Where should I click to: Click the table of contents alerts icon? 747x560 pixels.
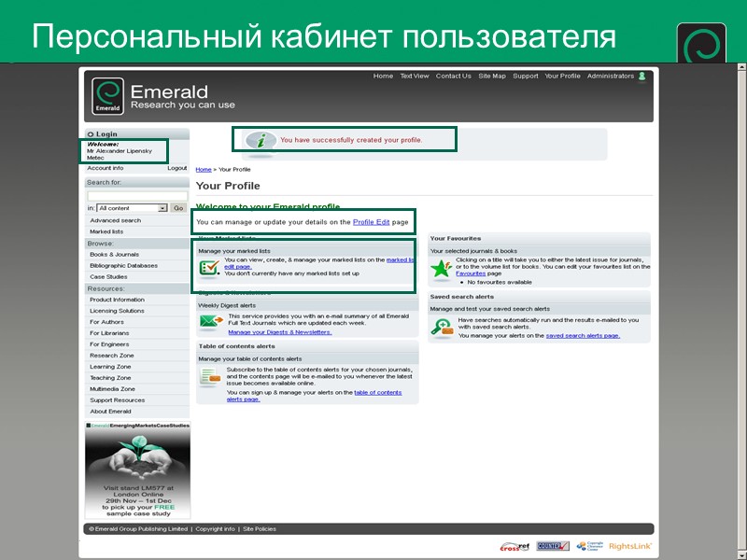[209, 373]
